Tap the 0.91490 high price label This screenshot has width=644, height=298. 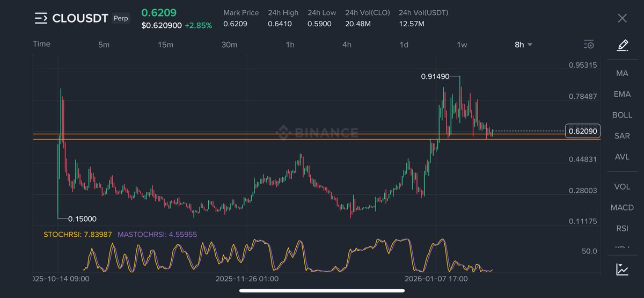click(435, 77)
